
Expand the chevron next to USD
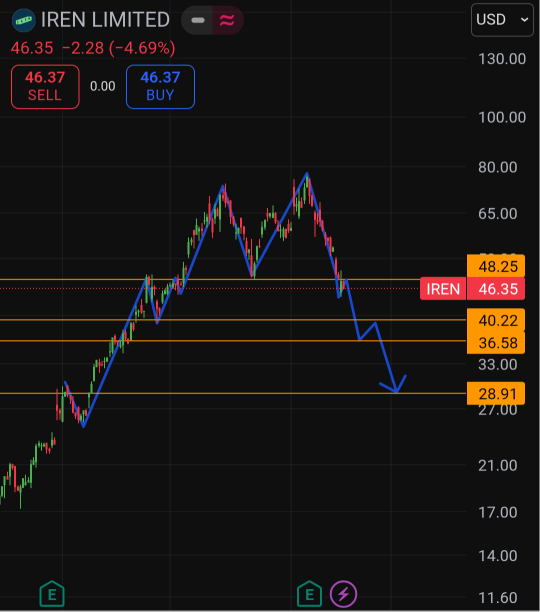(x=524, y=20)
